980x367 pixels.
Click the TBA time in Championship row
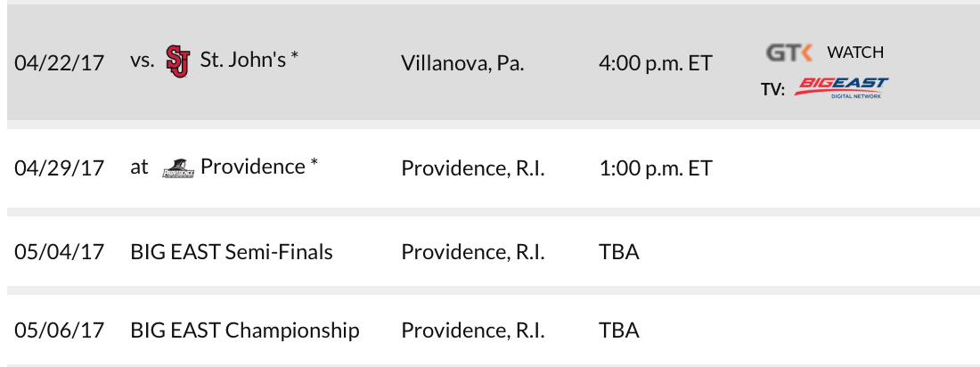(x=619, y=330)
